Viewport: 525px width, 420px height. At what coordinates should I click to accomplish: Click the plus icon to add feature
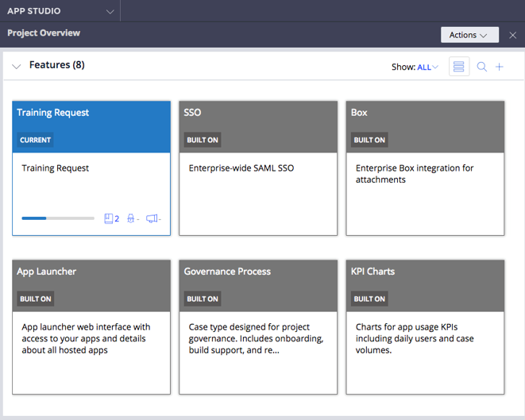pos(500,67)
